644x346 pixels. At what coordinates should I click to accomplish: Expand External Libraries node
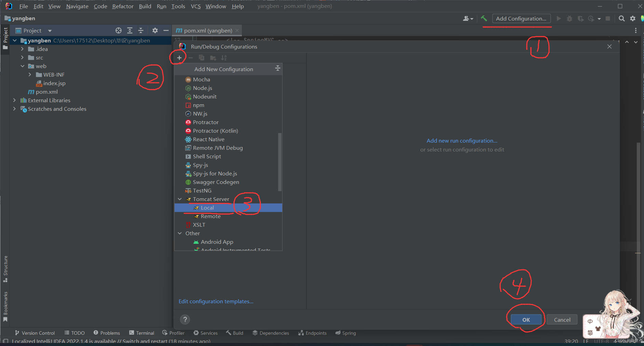pos(14,100)
